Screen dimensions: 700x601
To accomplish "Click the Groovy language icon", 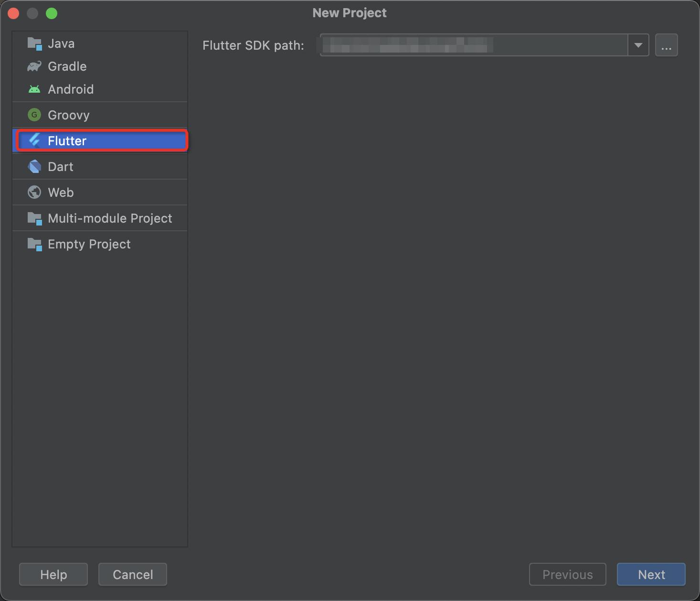I will (34, 115).
